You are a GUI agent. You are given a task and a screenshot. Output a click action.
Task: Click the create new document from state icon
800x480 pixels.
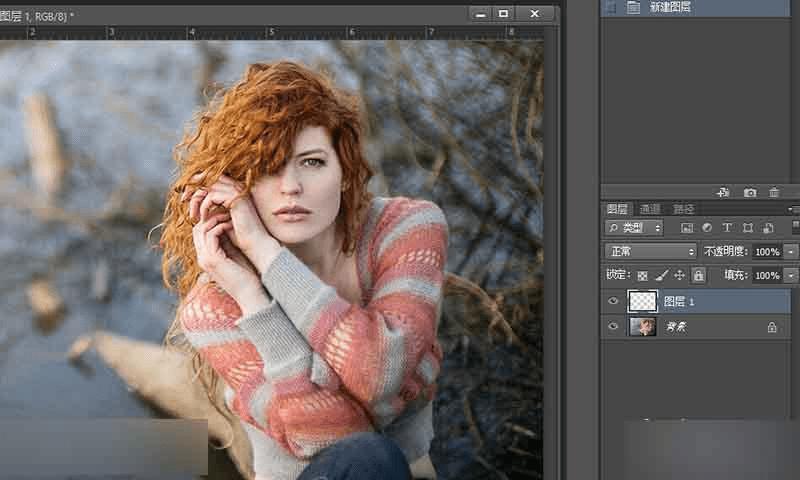722,191
